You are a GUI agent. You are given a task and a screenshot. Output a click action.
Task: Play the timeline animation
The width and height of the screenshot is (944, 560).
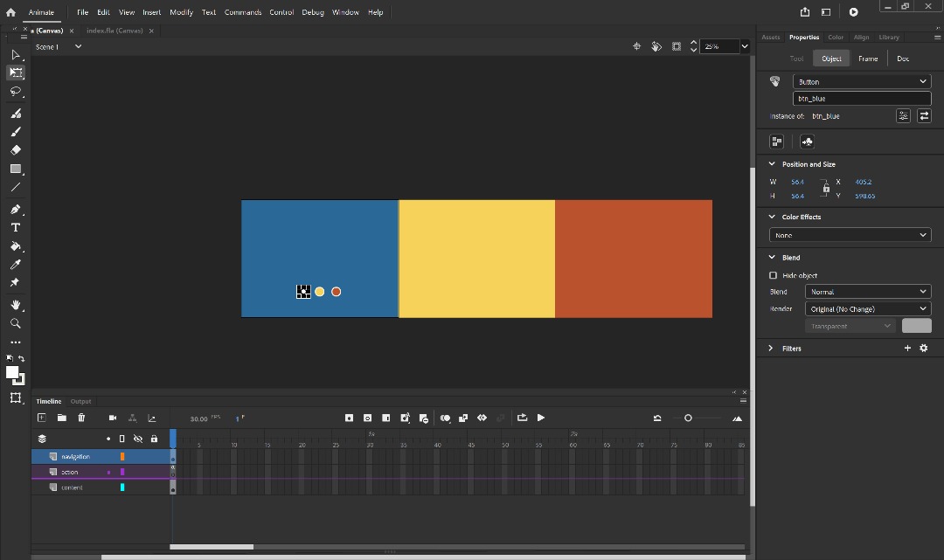[x=541, y=418]
